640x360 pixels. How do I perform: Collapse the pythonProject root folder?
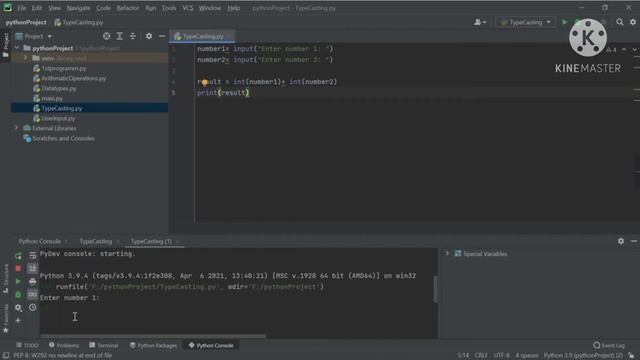click(17, 48)
